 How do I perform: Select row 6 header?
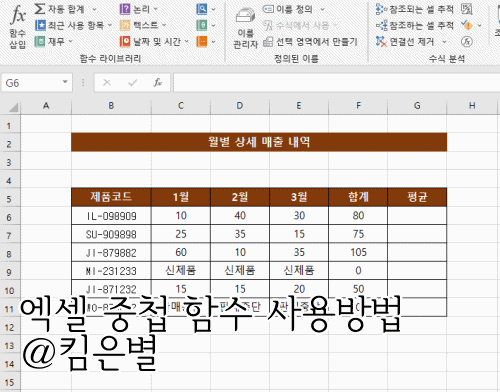tap(9, 217)
